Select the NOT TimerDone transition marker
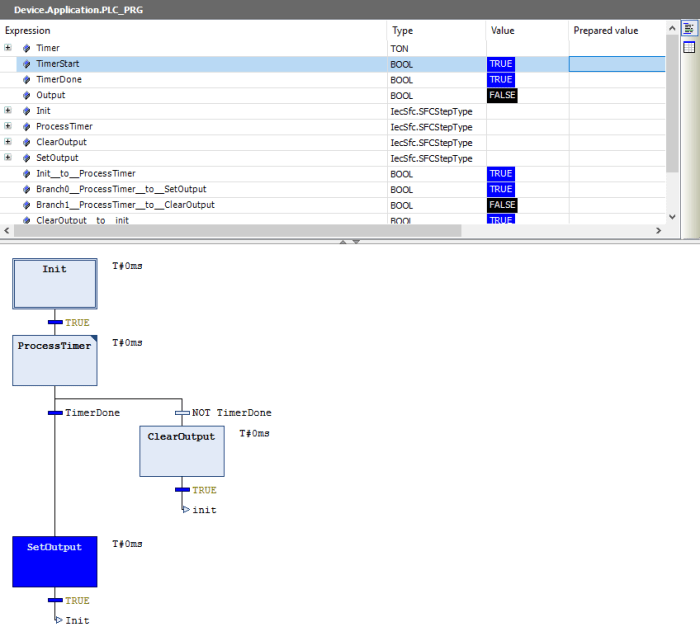This screenshot has width=700, height=641. [x=182, y=412]
